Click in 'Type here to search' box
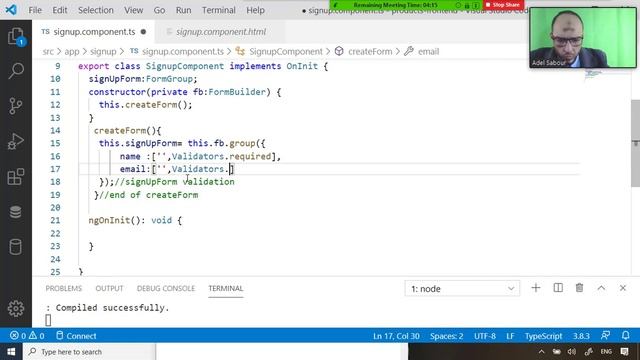The height and width of the screenshot is (360, 640). [90, 351]
